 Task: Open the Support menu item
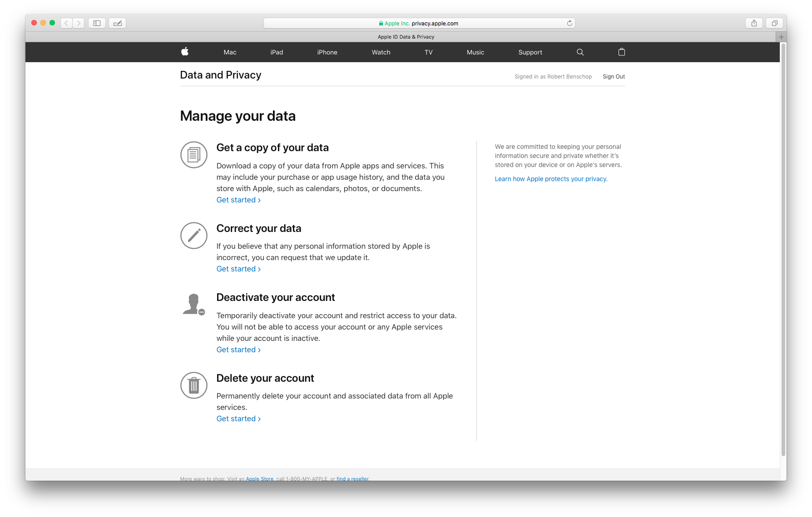tap(530, 52)
